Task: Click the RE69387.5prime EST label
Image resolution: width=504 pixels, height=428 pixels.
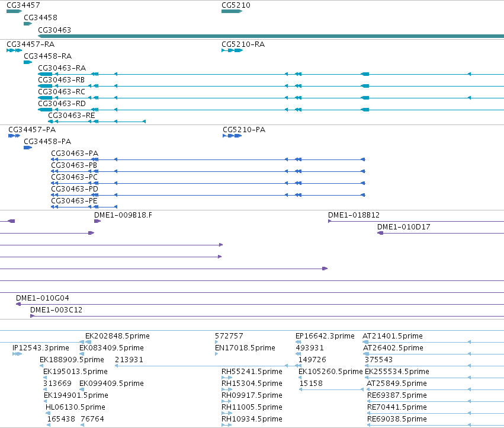Action: click(397, 395)
